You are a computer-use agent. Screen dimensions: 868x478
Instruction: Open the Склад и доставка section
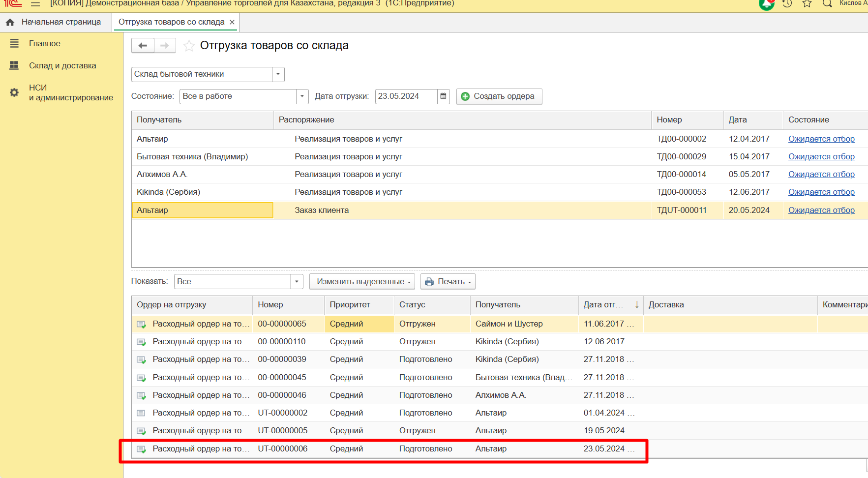pos(62,65)
